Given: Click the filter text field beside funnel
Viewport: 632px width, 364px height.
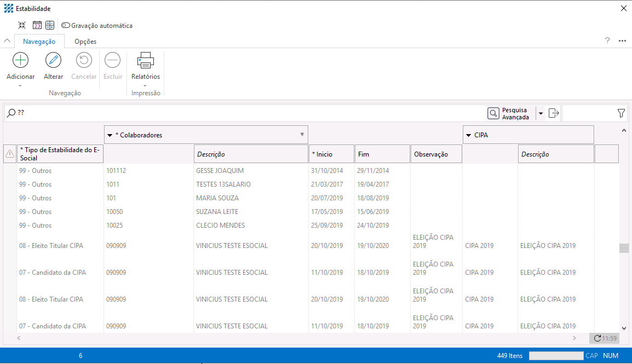Looking at the screenshot, I should click(589, 113).
